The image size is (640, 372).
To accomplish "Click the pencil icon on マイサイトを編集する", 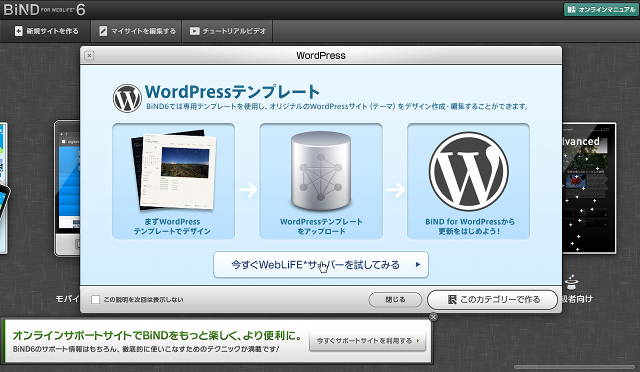I will click(103, 31).
